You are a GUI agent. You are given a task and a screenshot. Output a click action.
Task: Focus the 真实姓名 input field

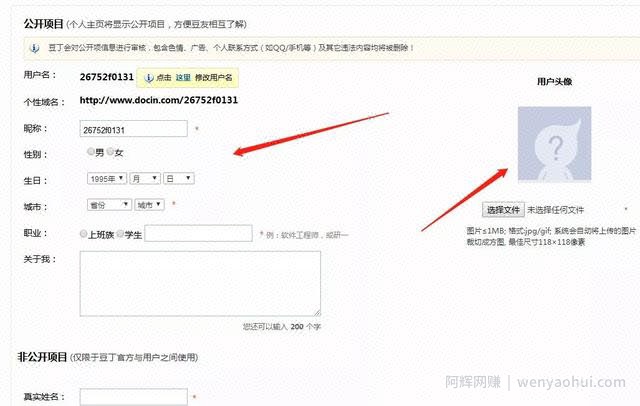(133, 397)
